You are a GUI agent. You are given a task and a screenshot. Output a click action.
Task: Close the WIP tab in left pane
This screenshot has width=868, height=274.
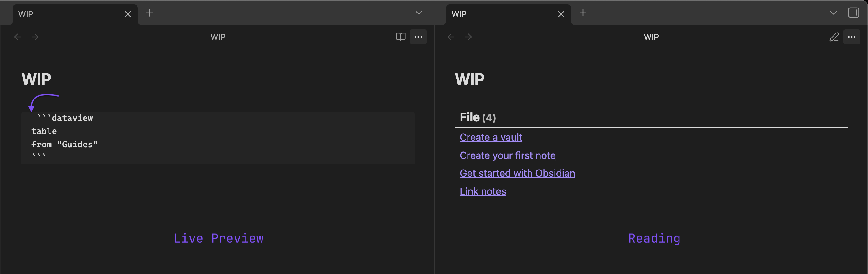pos(128,14)
